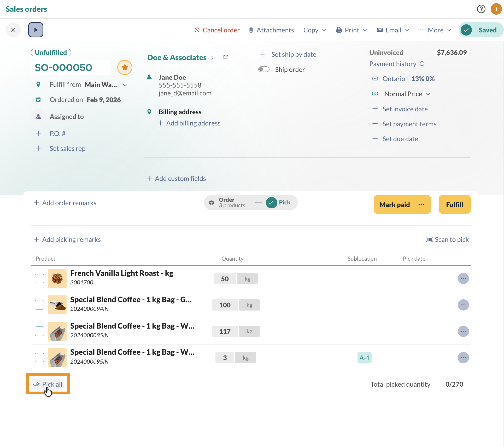This screenshot has width=504, height=447.
Task: Open the Attachments panel
Action: click(271, 30)
